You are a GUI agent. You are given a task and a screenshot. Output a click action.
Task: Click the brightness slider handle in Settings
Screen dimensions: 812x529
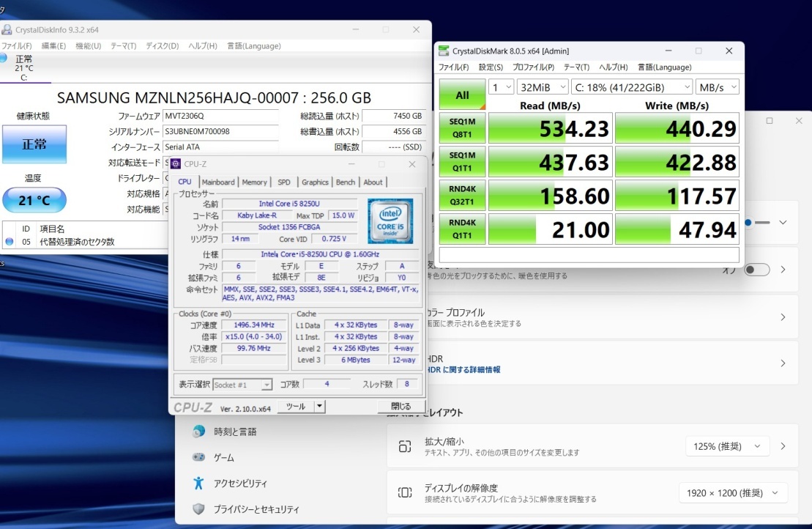click(x=748, y=223)
